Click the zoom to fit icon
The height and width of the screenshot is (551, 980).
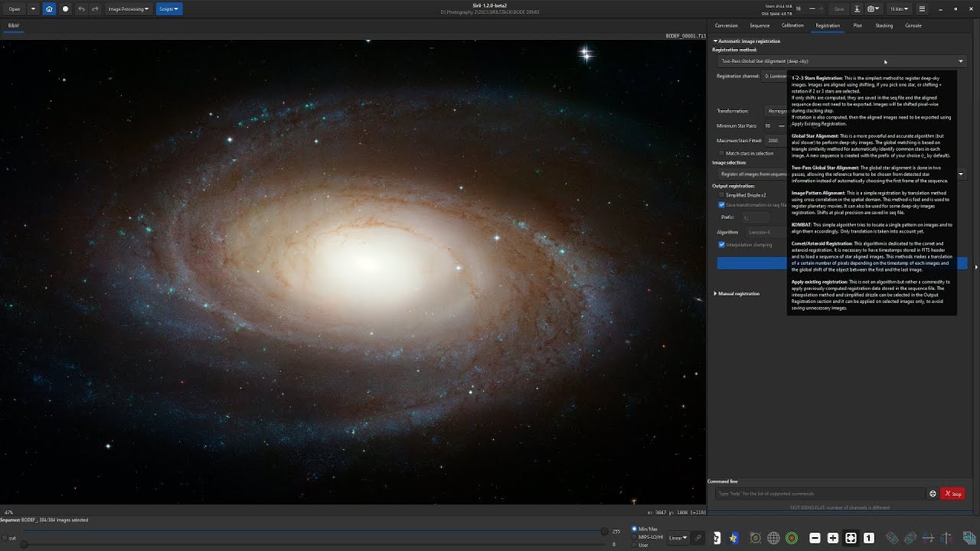(851, 538)
